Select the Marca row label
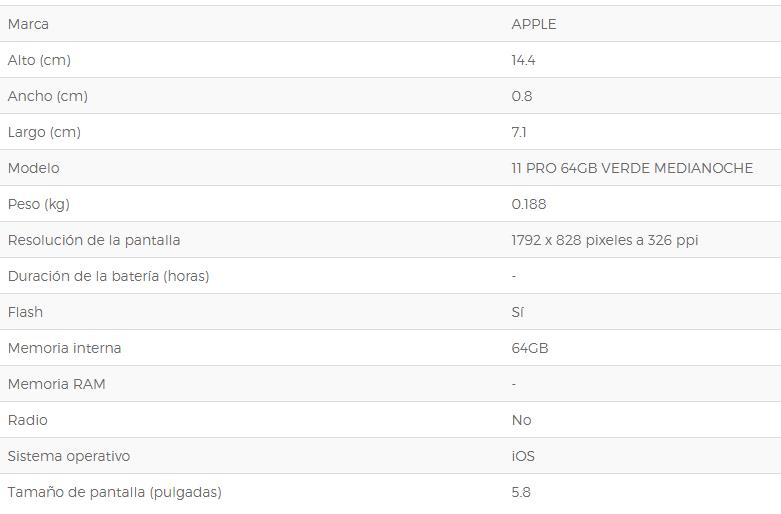The image size is (781, 514). click(28, 24)
